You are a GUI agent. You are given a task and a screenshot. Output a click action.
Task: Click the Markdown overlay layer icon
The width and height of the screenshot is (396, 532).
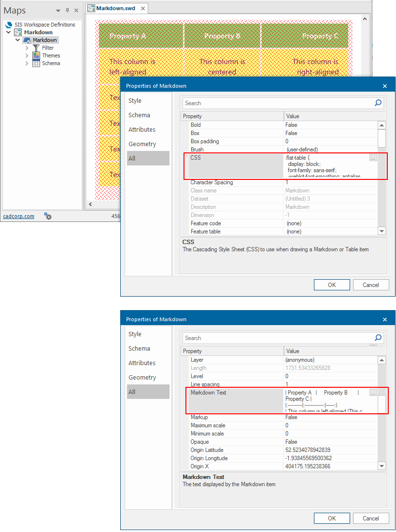pos(27,40)
